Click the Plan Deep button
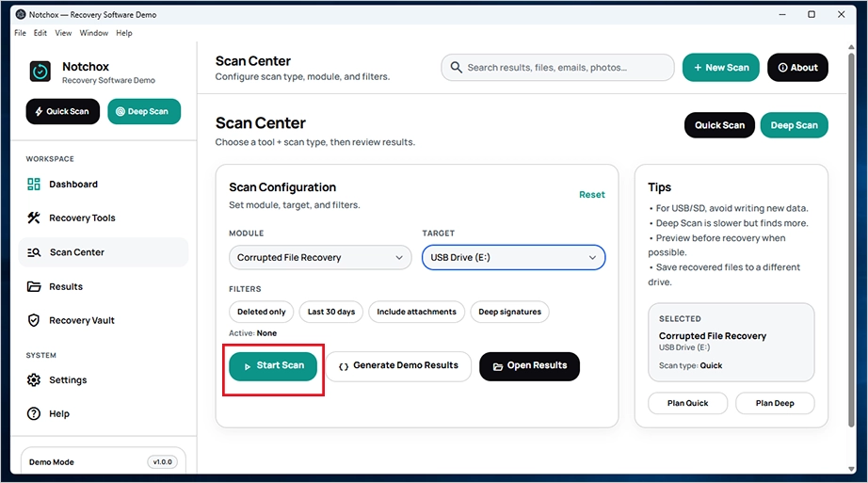The image size is (868, 483). click(x=775, y=403)
